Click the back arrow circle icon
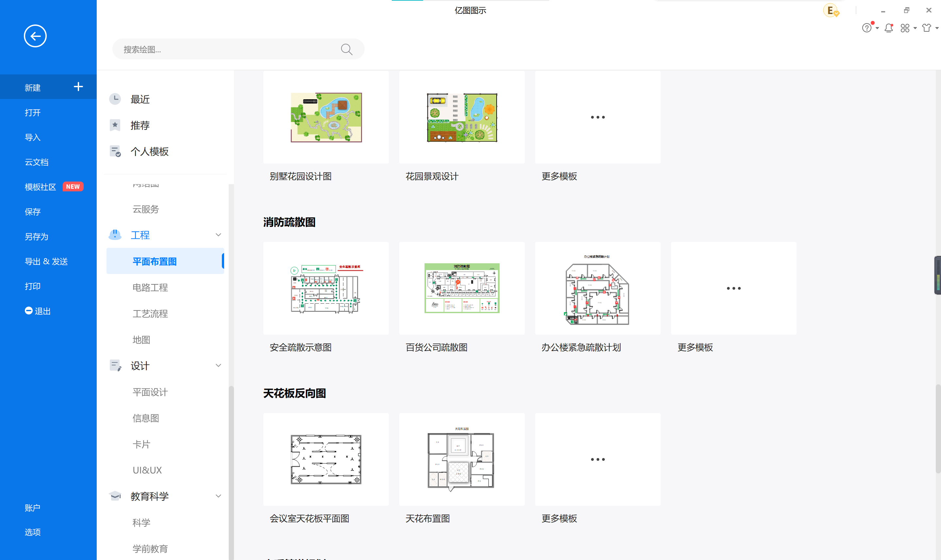The image size is (941, 560). (x=35, y=36)
